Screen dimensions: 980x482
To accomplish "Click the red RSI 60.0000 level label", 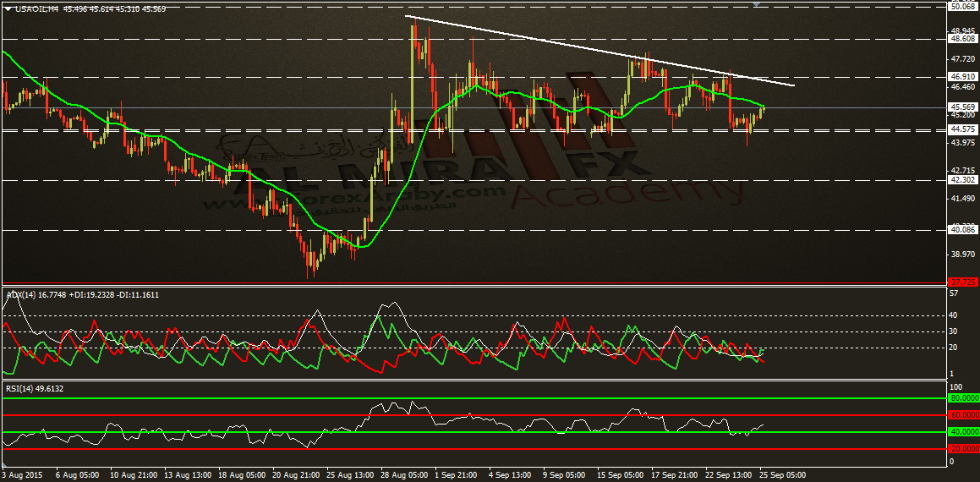I will point(963,414).
